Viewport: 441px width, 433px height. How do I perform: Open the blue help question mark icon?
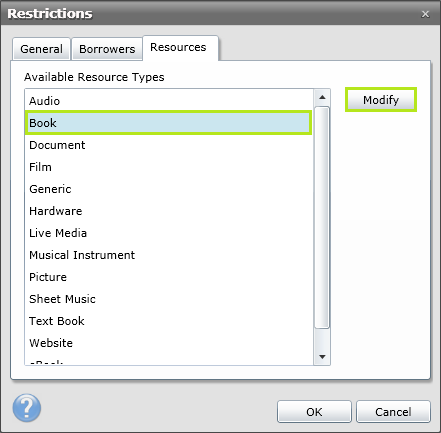pos(27,408)
